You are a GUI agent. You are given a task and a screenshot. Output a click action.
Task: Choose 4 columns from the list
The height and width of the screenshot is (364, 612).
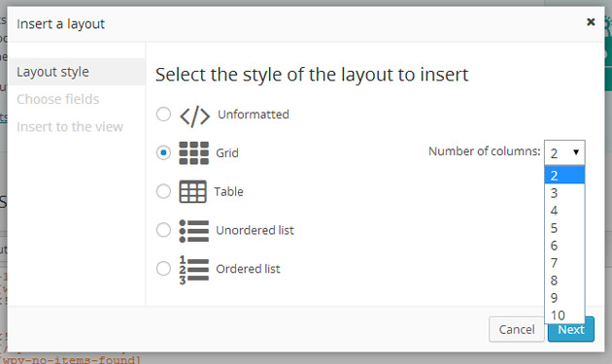[564, 211]
